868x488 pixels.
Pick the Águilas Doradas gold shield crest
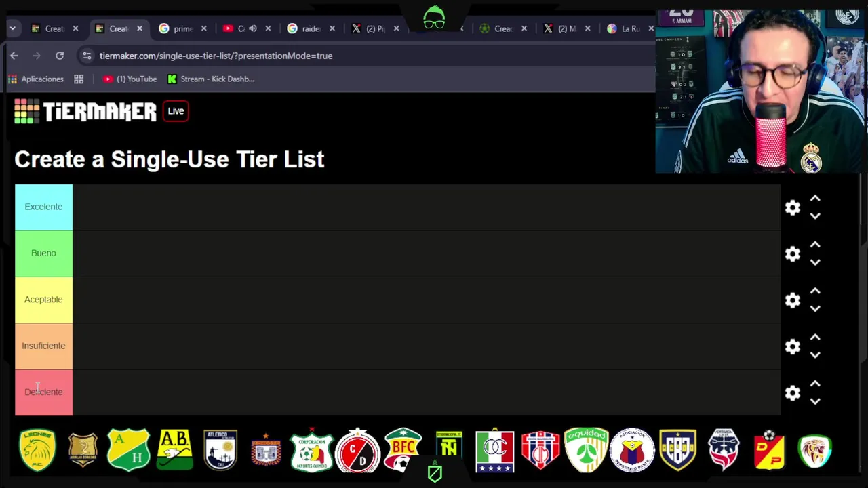(83, 450)
